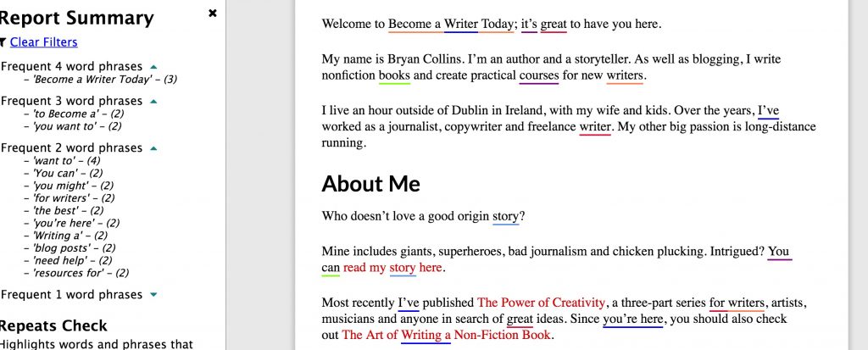Select 'you might' phrase entry
Image resolution: width=868 pixels, height=350 pixels.
click(68, 186)
